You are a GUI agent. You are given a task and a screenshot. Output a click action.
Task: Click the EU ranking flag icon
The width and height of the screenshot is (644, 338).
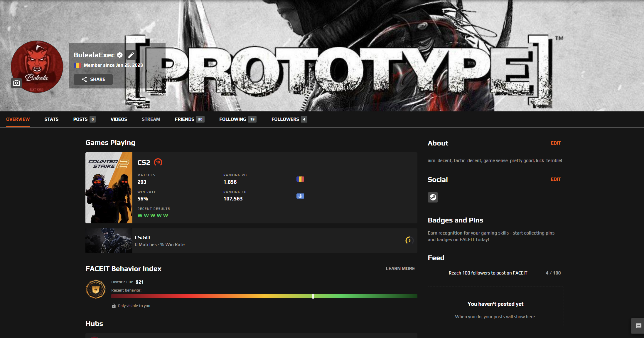[300, 196]
